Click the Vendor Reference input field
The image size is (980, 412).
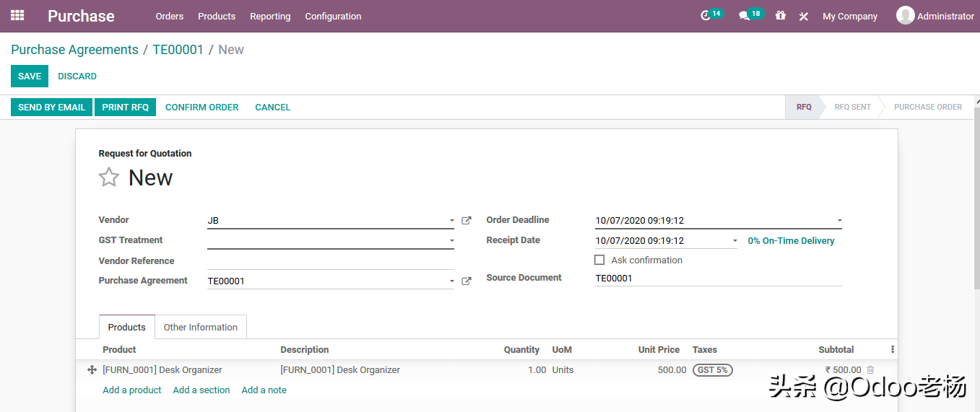tap(330, 261)
